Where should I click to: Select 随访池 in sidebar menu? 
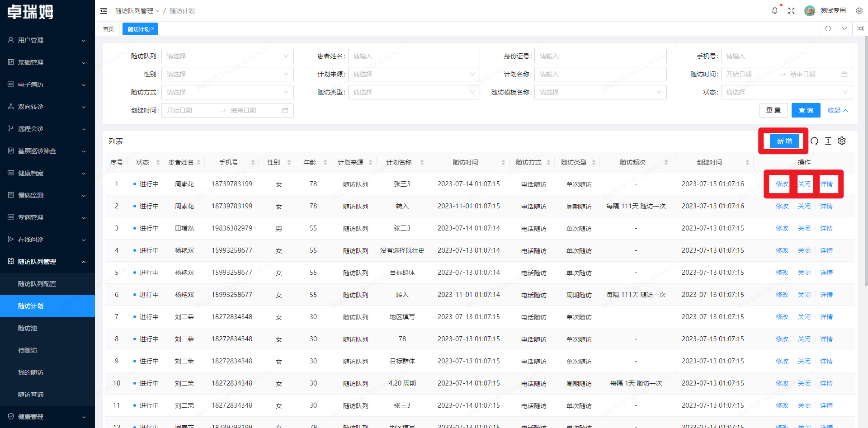(x=28, y=328)
